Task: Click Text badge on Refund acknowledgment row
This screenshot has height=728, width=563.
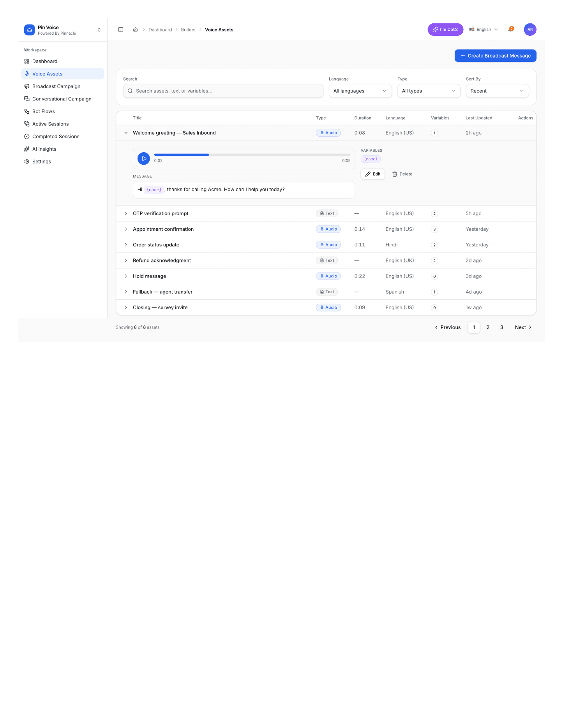Action: coord(327,260)
